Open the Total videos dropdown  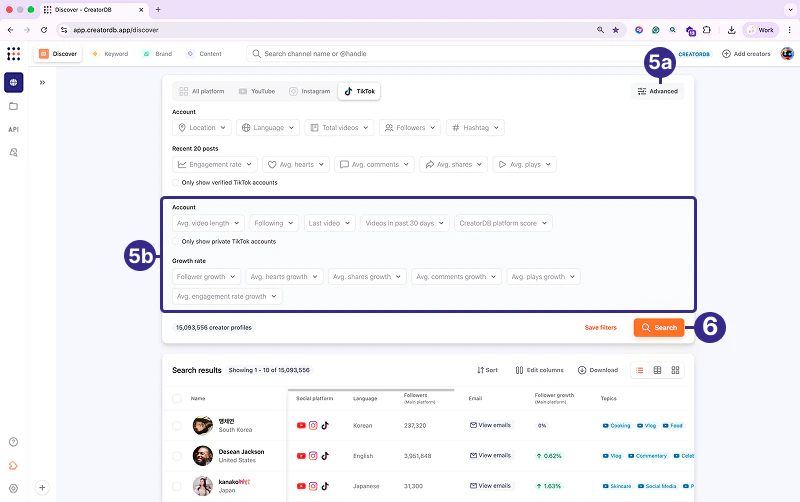click(339, 128)
